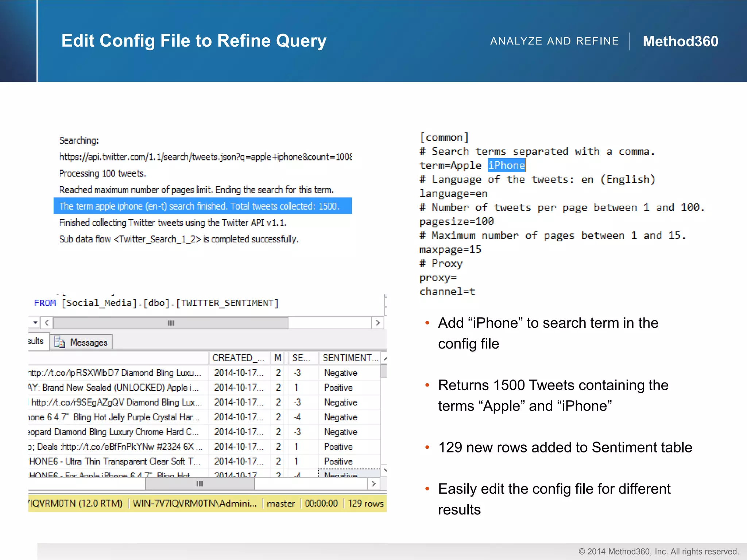Image resolution: width=747 pixels, height=560 pixels.
Task: Click the pagesize=100 config line
Action: pos(457,221)
